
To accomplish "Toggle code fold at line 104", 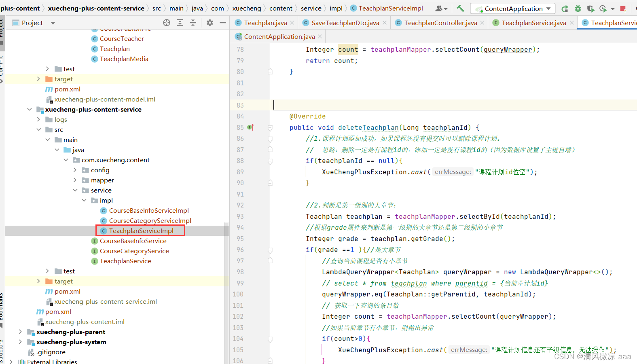I will click(x=270, y=339).
